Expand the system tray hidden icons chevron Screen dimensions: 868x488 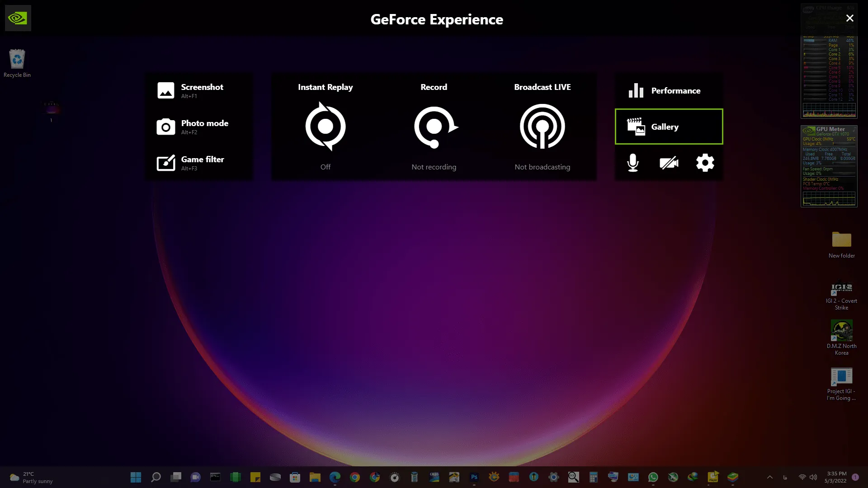point(770,477)
